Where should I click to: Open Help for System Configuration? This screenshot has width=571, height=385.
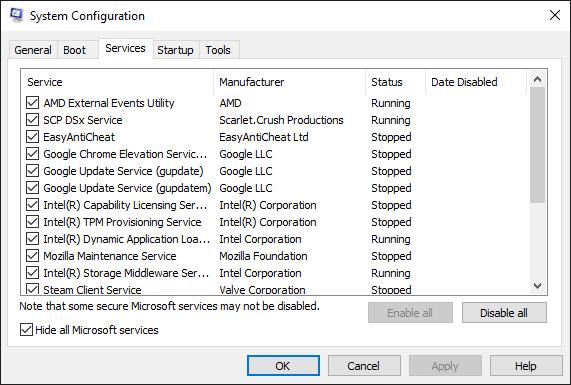coord(526,366)
